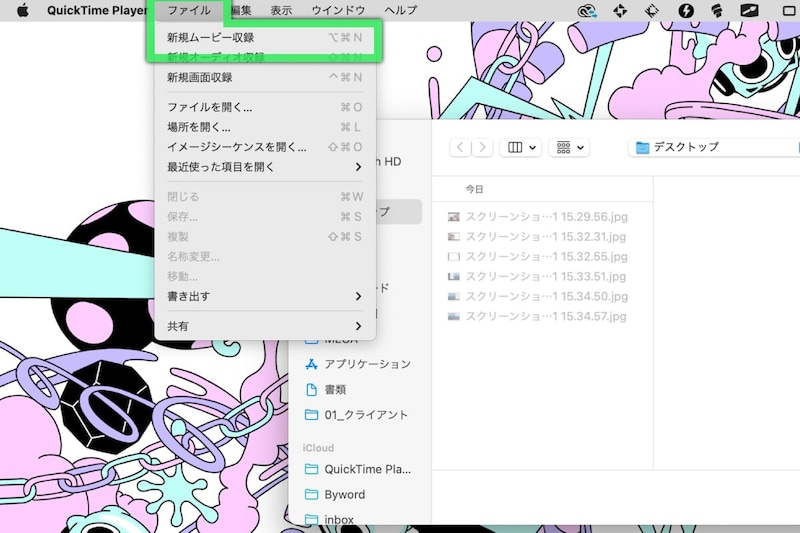Click the 名称変更… menu item
Image resolution: width=800 pixels, height=533 pixels.
click(264, 257)
